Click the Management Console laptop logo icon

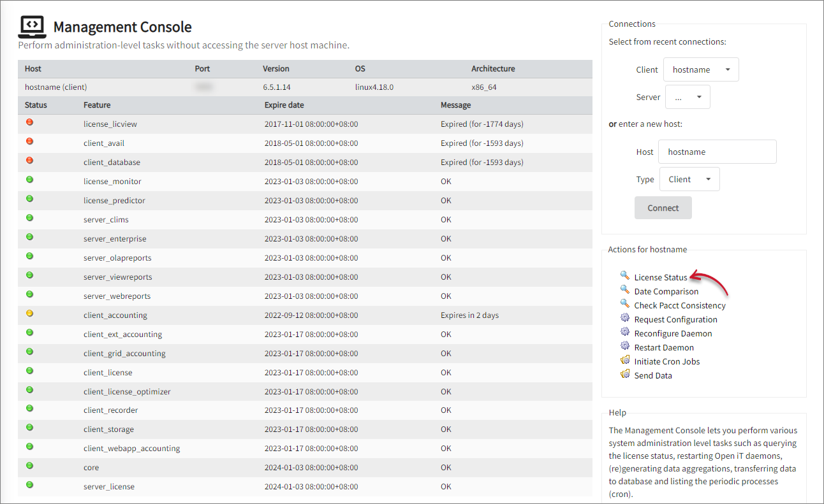point(32,25)
